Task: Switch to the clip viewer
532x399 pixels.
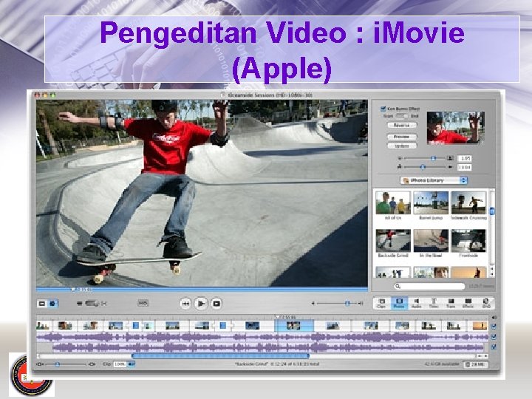Action: click(42, 304)
